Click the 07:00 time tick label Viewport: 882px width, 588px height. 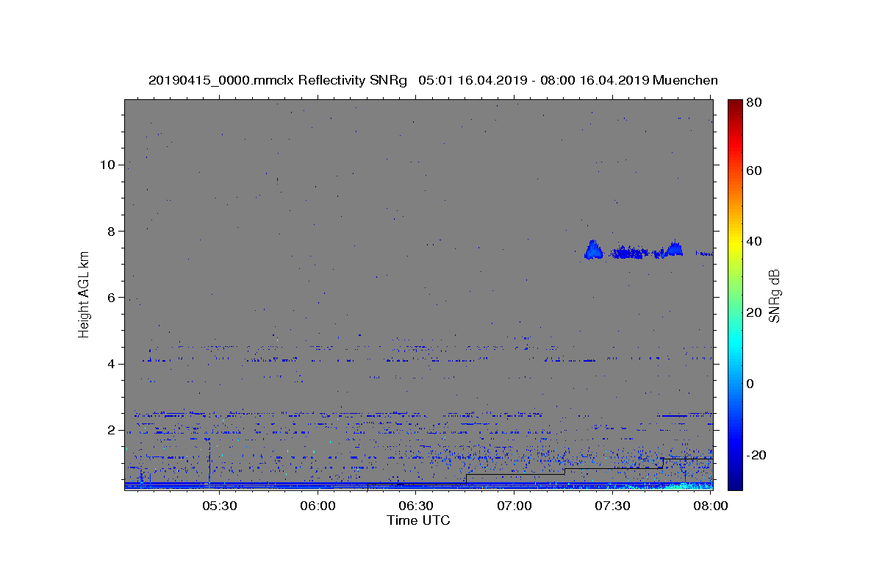point(514,506)
